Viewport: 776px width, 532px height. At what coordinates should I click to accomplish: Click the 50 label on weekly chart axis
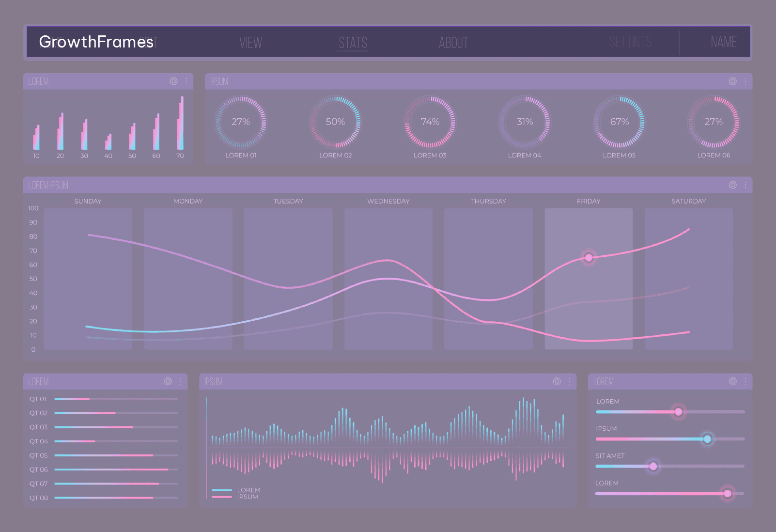click(x=33, y=279)
